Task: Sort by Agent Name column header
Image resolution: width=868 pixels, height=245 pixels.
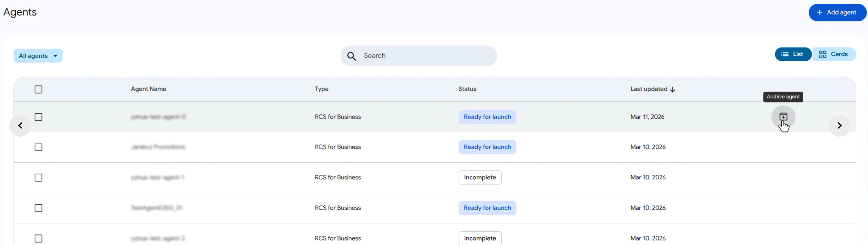Action: pos(149,89)
